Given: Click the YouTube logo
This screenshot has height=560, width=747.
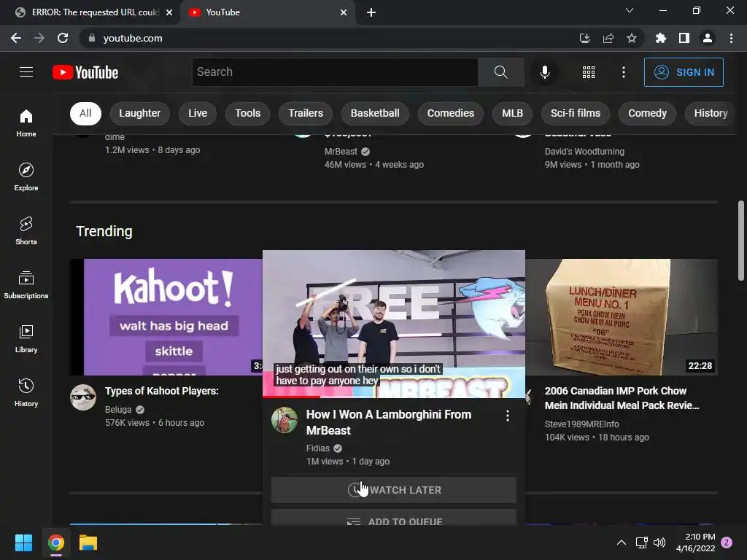Looking at the screenshot, I should (x=85, y=72).
